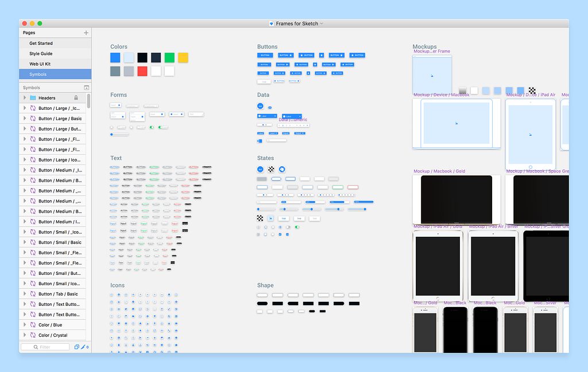
Task: Select the AA avatar in Data section
Action: click(x=260, y=106)
